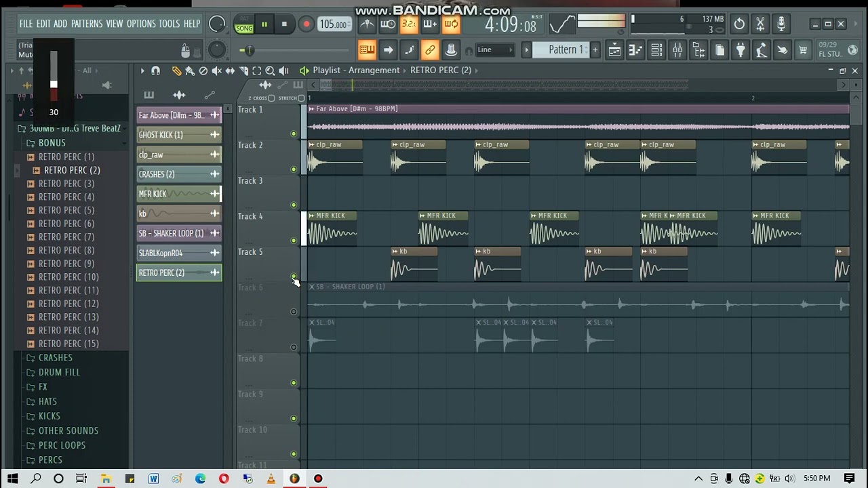Viewport: 868px width, 488px height.
Task: Mute Track 2 using its green light
Action: [294, 169]
